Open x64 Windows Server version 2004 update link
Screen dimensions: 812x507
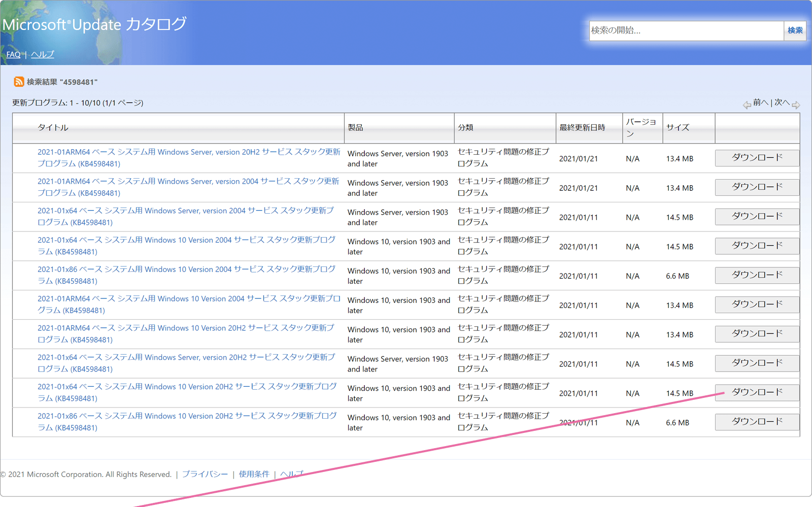click(186, 216)
